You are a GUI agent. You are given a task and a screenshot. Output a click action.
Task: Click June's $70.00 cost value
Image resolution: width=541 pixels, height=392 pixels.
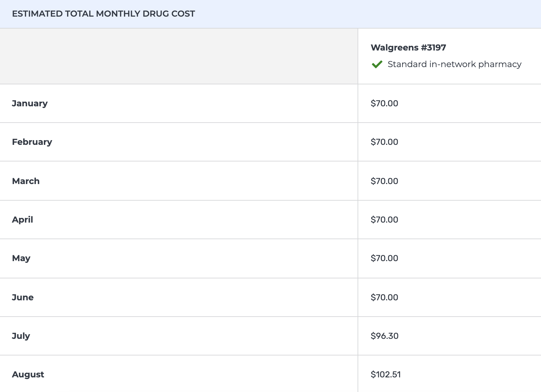pyautogui.click(x=384, y=297)
